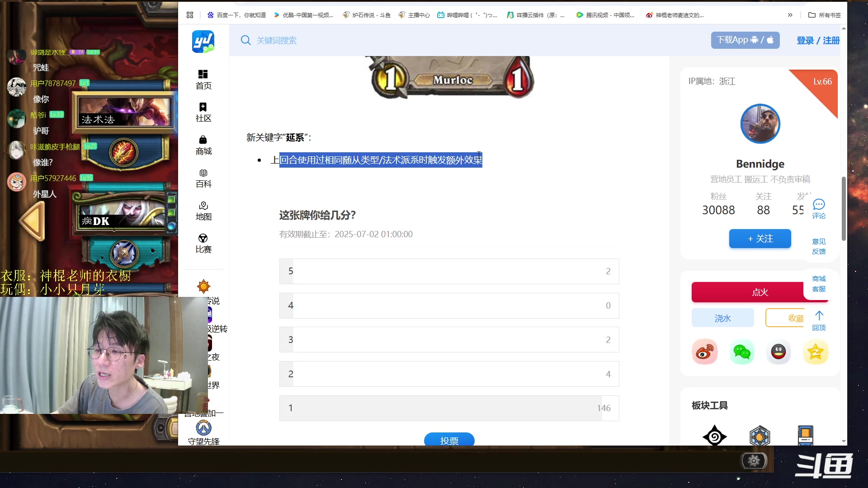Click the site logo in the top-left corner of the page
The width and height of the screenshot is (868, 488).
[x=203, y=41]
